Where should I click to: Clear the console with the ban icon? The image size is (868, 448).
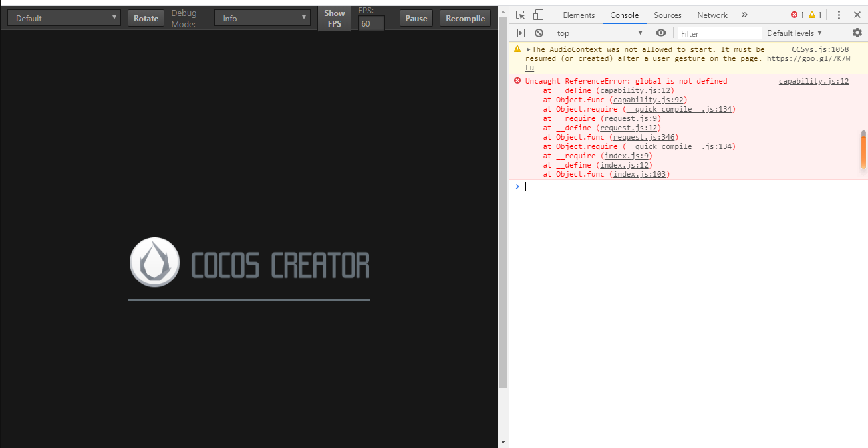tap(539, 33)
